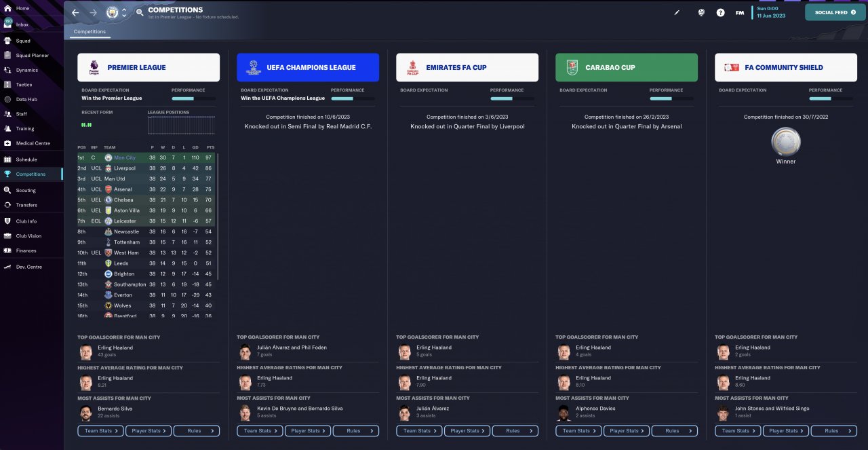Click Chelsea's badge in the table
Viewport: 868px width, 450px height.
(x=108, y=200)
